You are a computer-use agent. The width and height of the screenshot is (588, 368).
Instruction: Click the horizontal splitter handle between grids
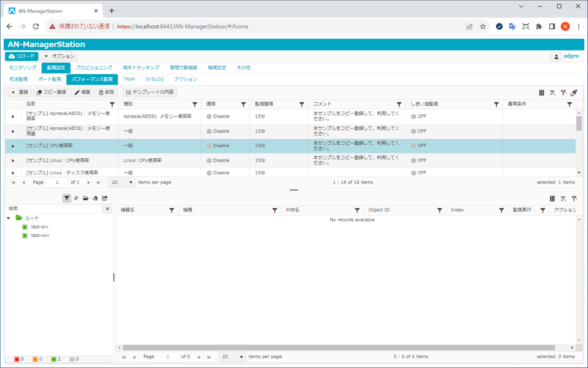coord(294,190)
